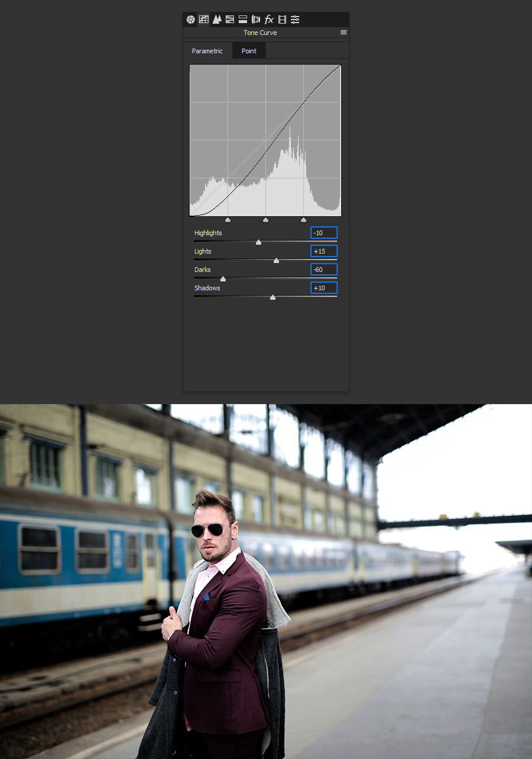Open the Camera Calibration filmstrip icon
Image resolution: width=532 pixels, height=759 pixels.
282,20
